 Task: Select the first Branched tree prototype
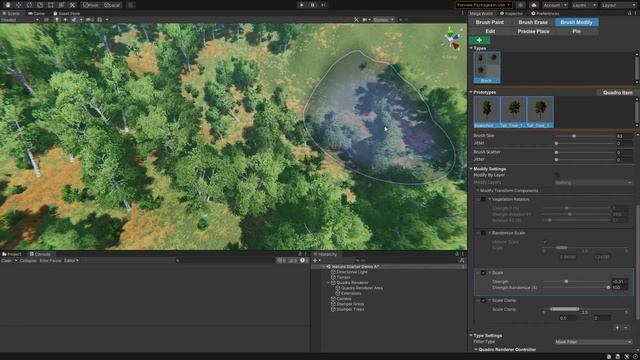coord(487,112)
